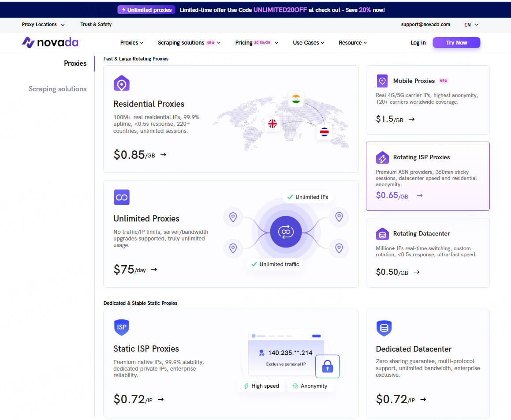The height and width of the screenshot is (420, 511).
Task: Click the arrow next to $0.85/GB price
Action: point(164,155)
